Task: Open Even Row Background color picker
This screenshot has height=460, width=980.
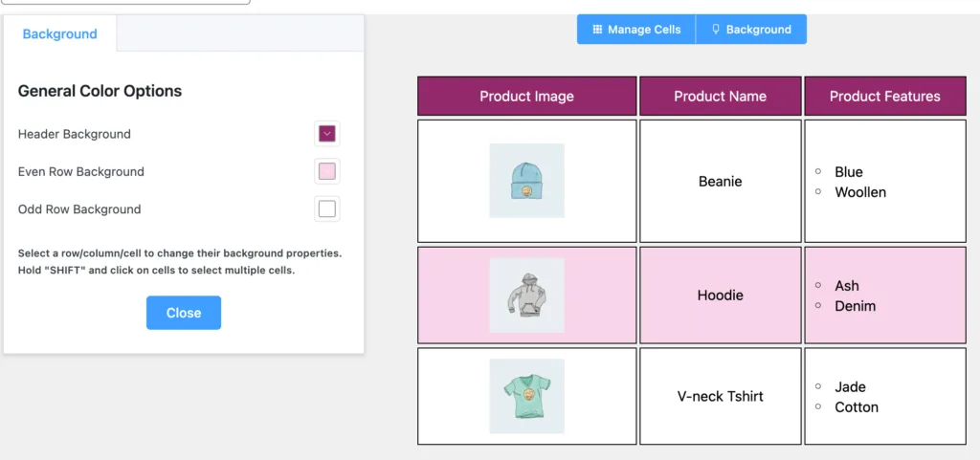Action: (327, 171)
